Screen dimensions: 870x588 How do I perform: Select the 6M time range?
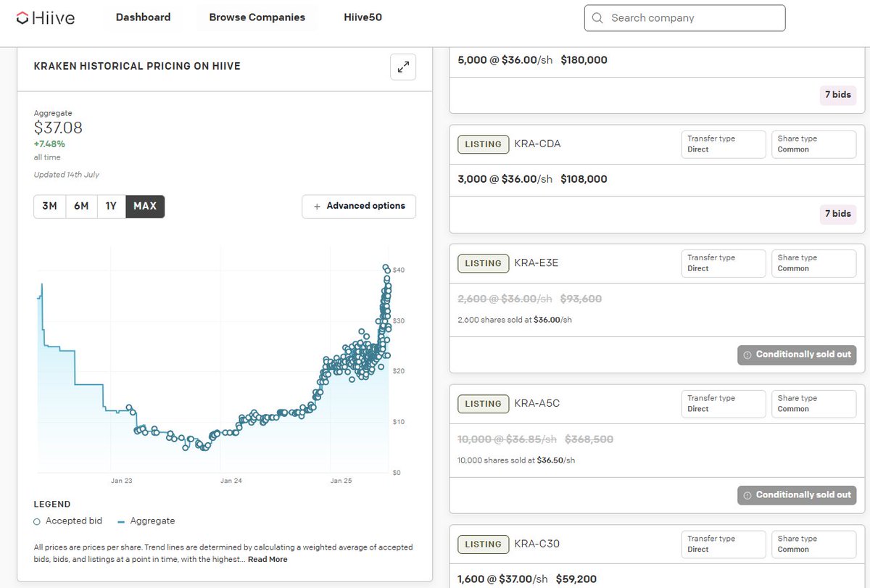point(81,206)
